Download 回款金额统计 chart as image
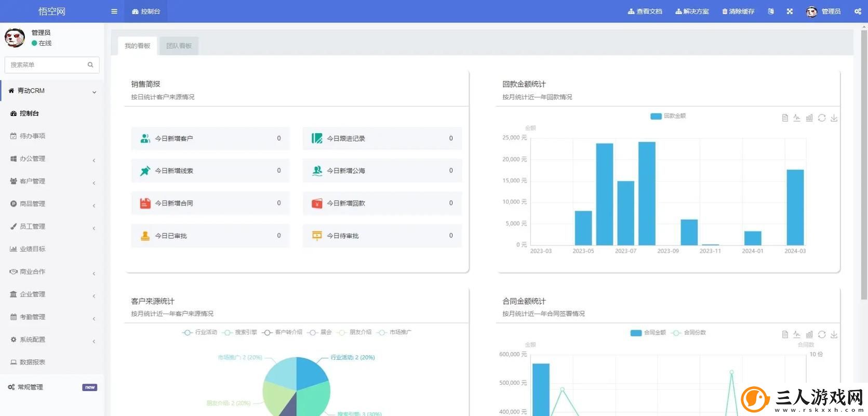The width and height of the screenshot is (868, 416). click(834, 118)
